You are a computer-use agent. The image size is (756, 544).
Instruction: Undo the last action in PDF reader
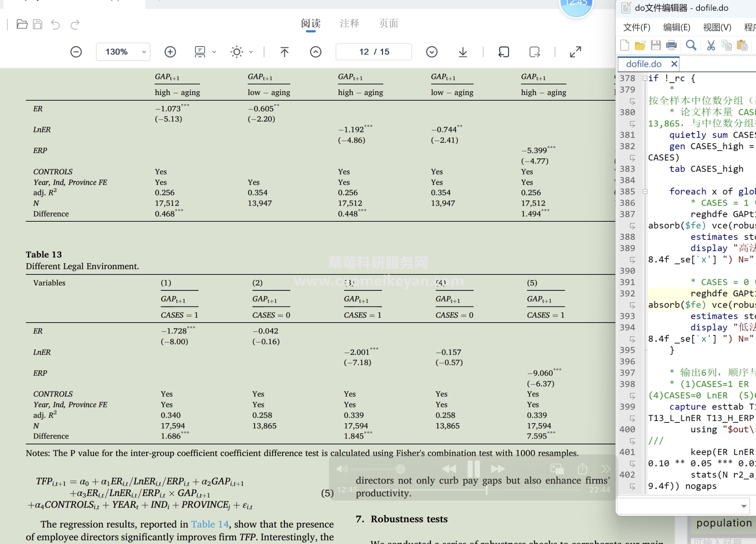coord(55,24)
